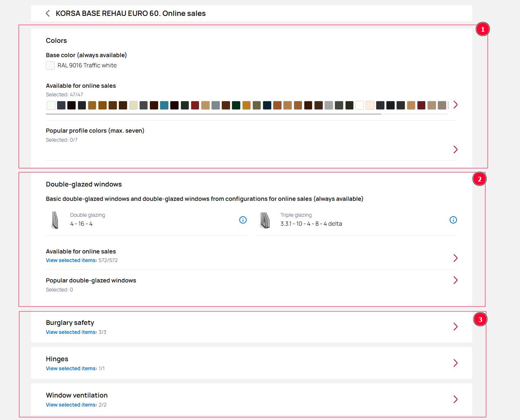Click the color list horizontal scrollbar
The image size is (520, 420).
(213, 114)
